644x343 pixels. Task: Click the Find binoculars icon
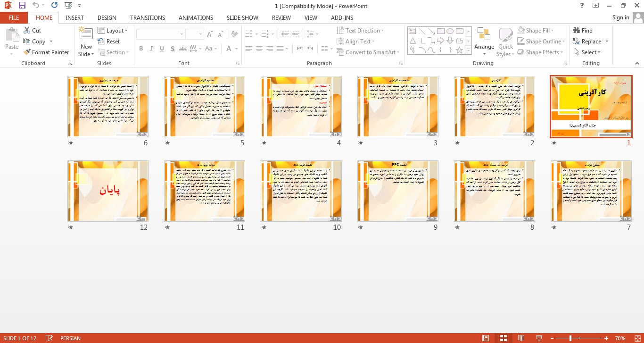coord(576,31)
